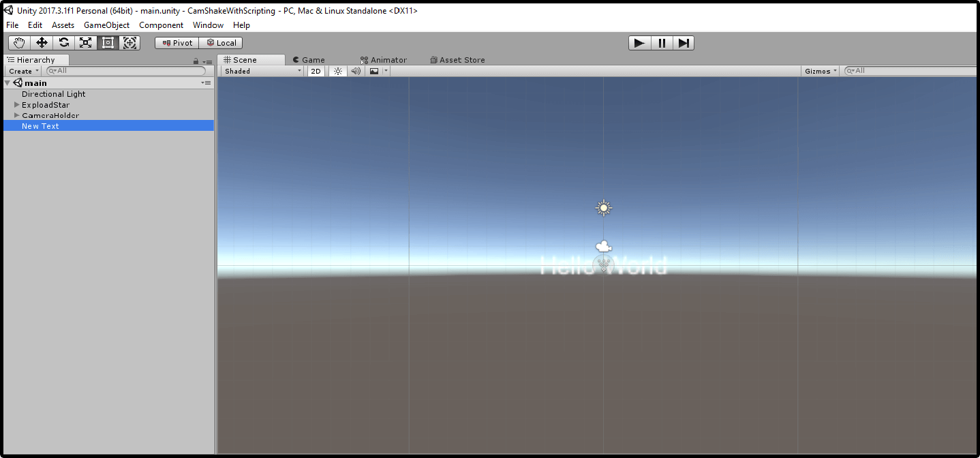Toggle 2D view mode
980x458 pixels.
point(316,71)
